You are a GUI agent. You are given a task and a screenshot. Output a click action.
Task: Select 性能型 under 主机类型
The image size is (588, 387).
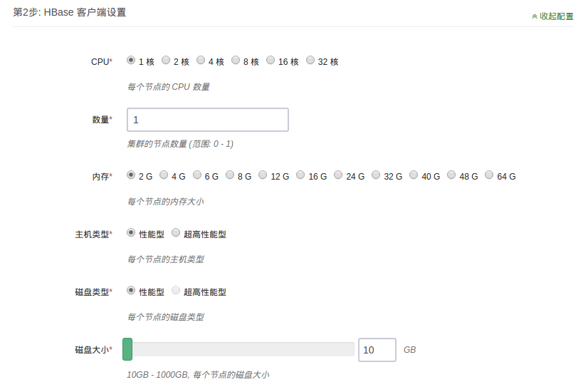[x=131, y=233]
